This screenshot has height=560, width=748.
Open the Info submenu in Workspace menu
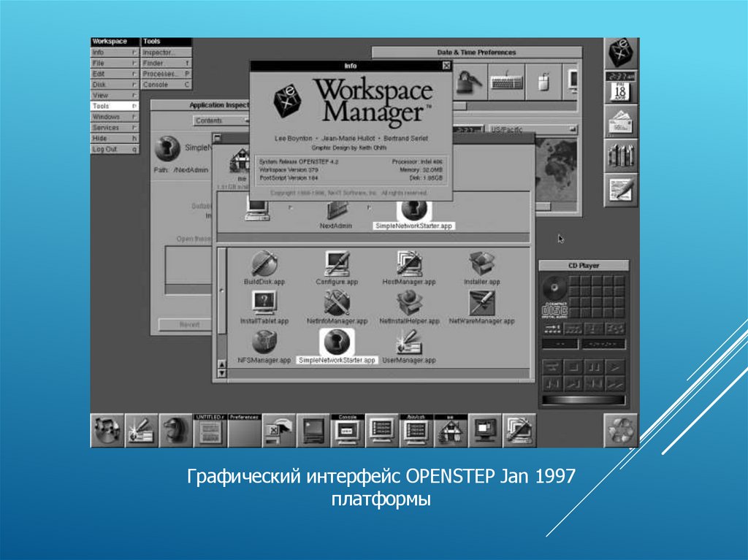(x=115, y=53)
